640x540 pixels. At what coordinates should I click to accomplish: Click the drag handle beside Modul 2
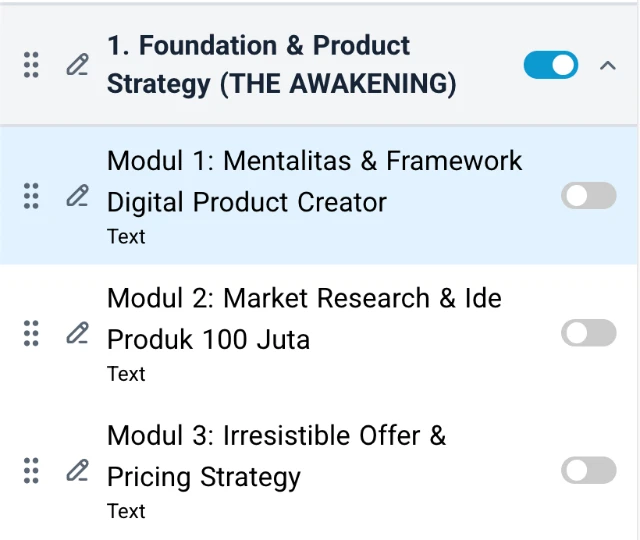(31, 333)
